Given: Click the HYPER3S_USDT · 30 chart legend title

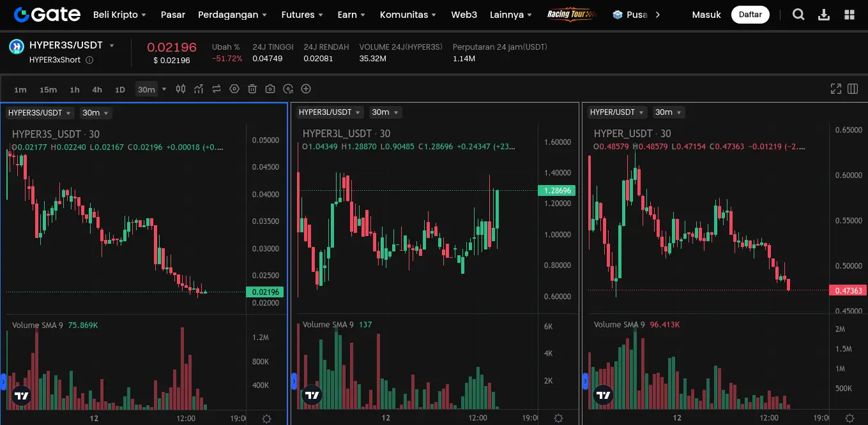Looking at the screenshot, I should (x=56, y=134).
